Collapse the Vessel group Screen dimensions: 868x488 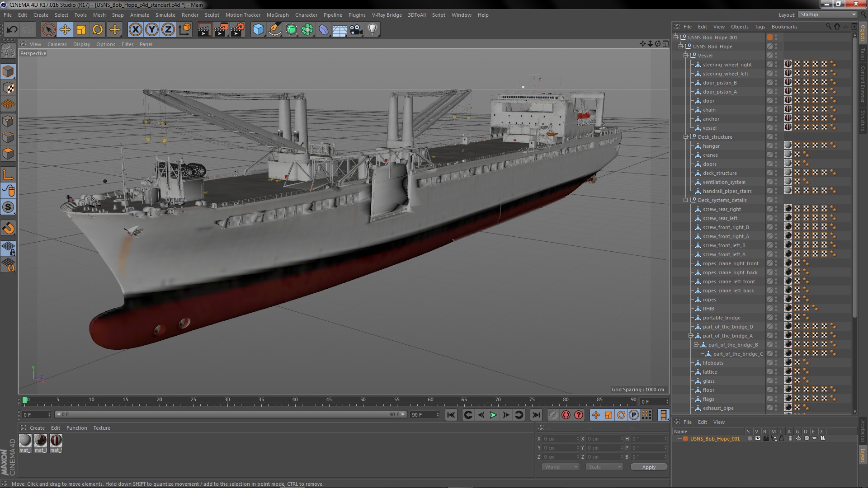click(x=686, y=55)
